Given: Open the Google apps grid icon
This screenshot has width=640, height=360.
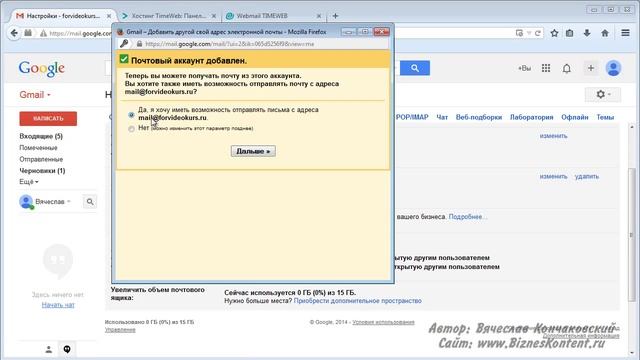Looking at the screenshot, I should coord(546,68).
